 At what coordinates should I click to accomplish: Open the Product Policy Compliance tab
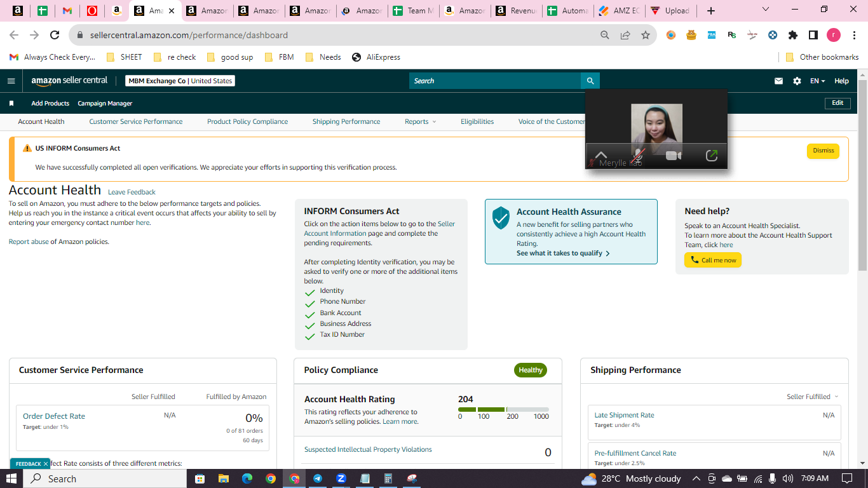247,121
